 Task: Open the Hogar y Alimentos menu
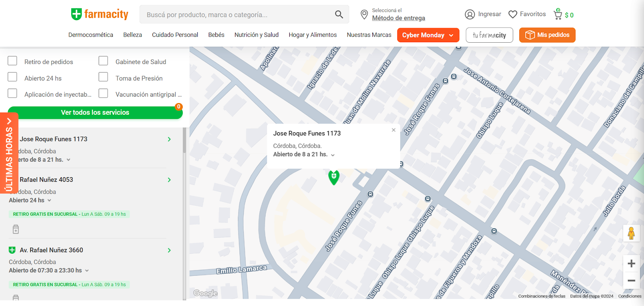(x=313, y=35)
